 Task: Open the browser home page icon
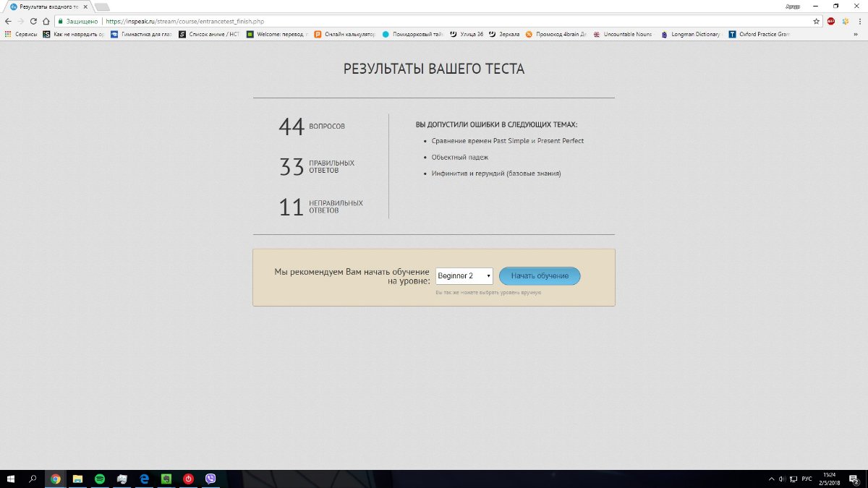click(x=46, y=22)
